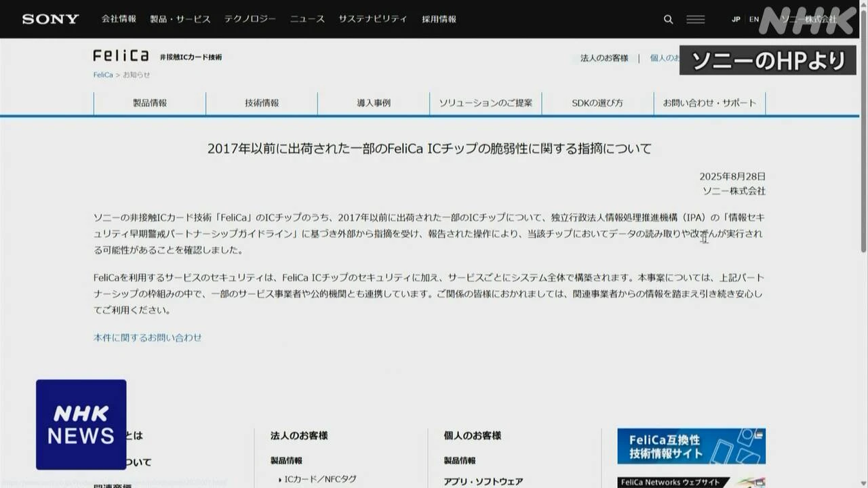
Task: Open 採用情報 menu
Action: (x=439, y=19)
